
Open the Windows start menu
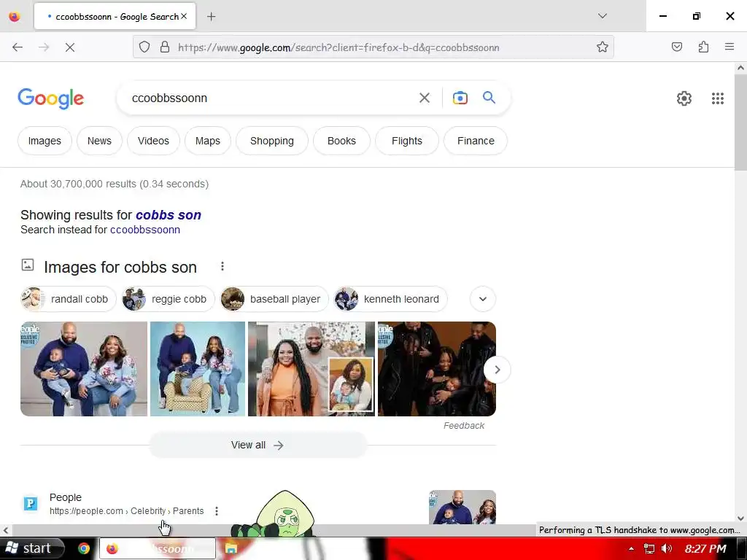click(x=31, y=548)
